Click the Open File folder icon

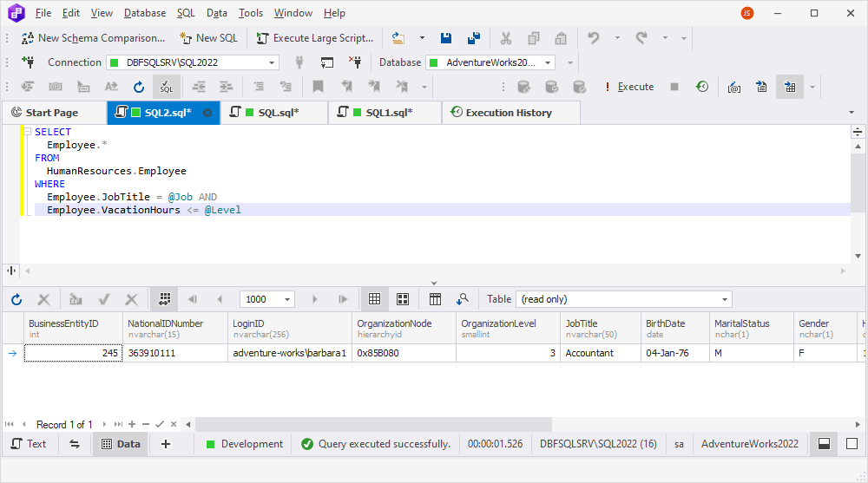tap(398, 38)
